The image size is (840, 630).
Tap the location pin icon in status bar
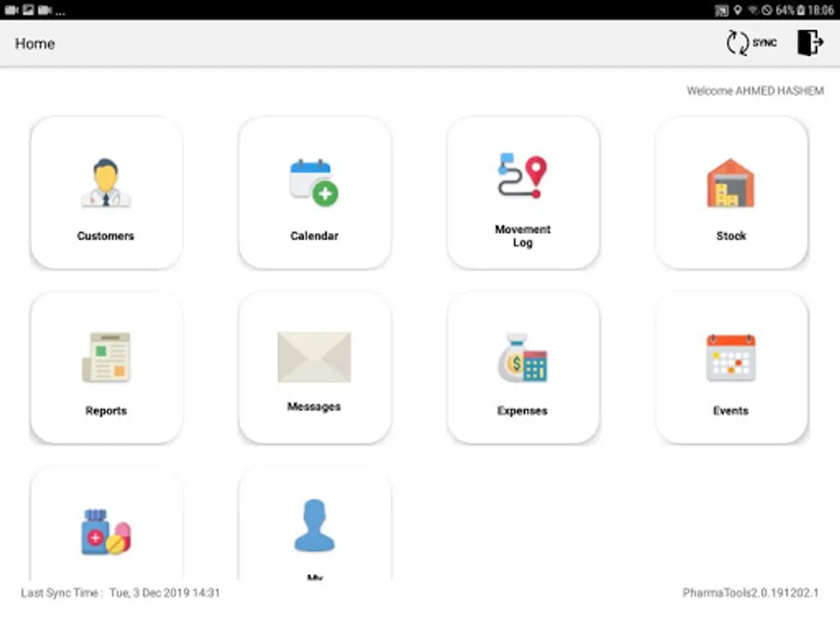pyautogui.click(x=737, y=10)
